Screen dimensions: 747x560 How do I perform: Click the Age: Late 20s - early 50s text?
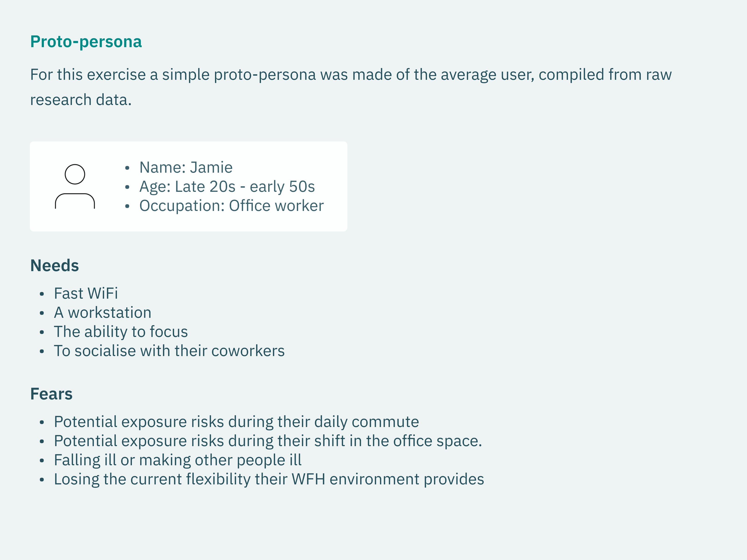click(227, 187)
